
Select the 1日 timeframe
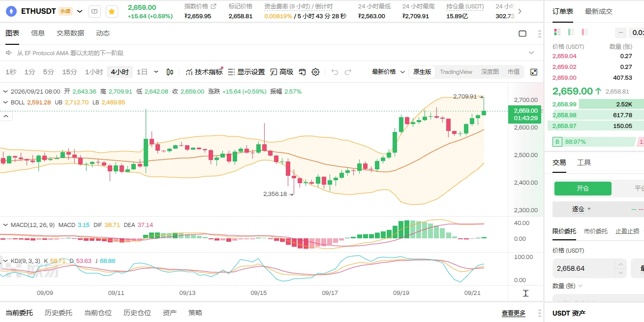click(142, 72)
